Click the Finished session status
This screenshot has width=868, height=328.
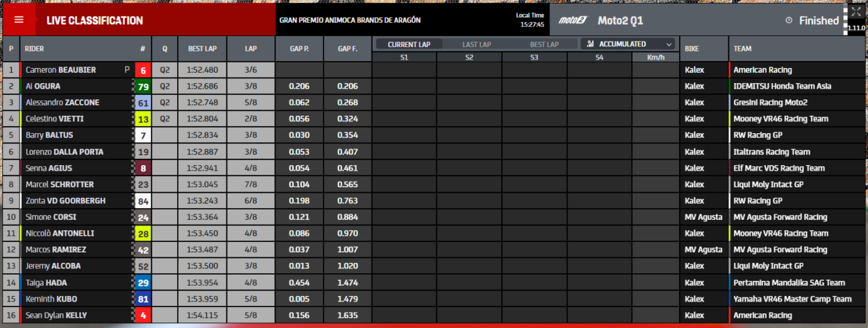pos(819,21)
